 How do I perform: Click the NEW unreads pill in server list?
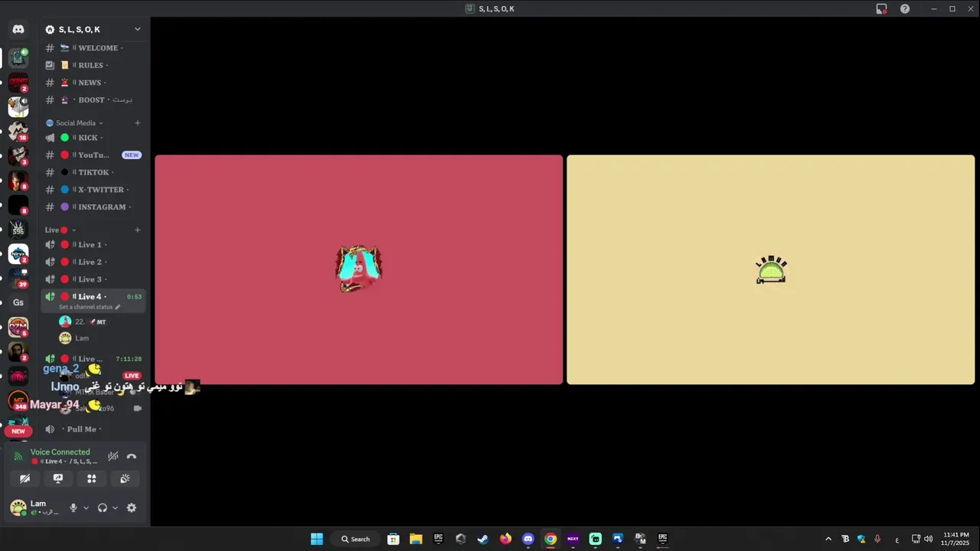point(18,431)
